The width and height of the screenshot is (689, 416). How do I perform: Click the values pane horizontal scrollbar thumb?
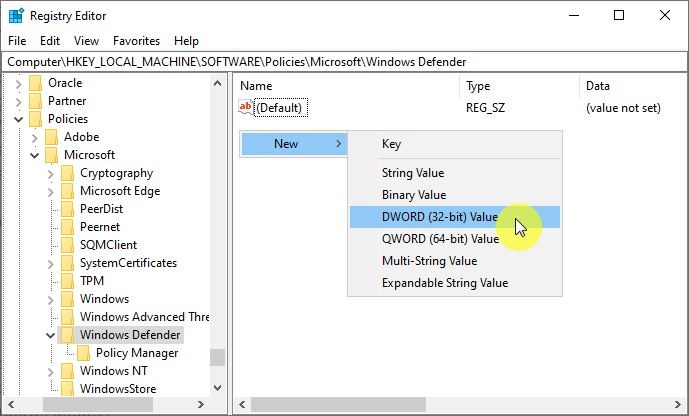338,404
